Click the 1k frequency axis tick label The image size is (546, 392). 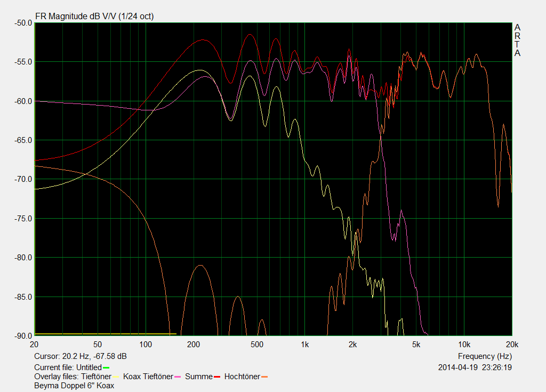(305, 344)
